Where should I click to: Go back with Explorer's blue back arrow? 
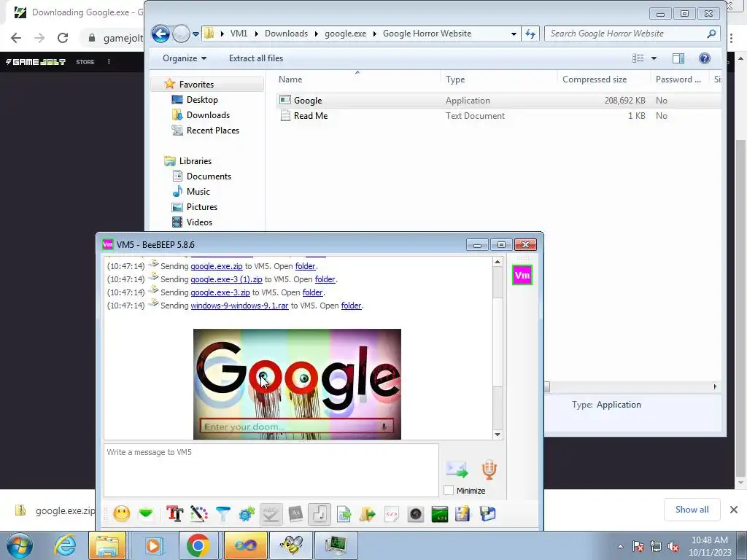click(x=160, y=34)
